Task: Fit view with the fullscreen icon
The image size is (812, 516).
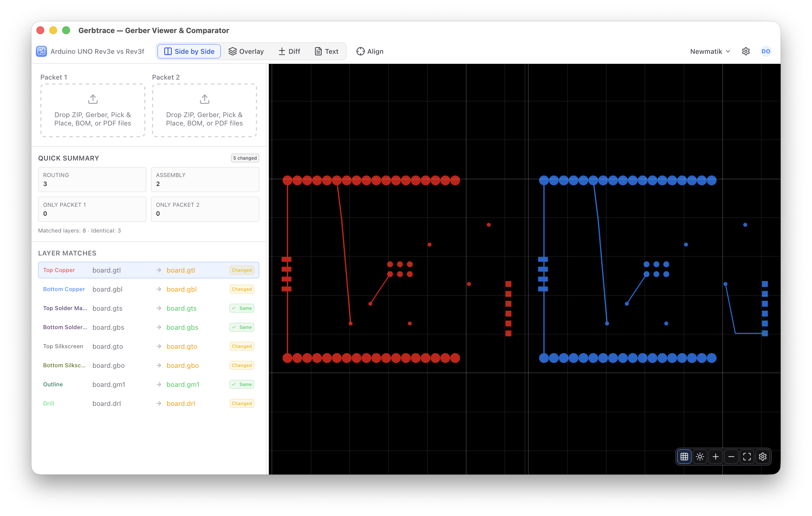Action: point(747,457)
